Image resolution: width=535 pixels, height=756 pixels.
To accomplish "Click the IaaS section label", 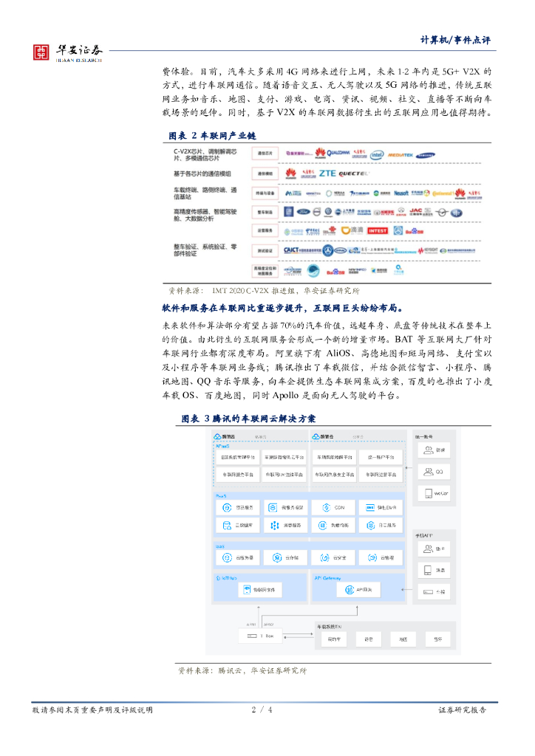I will click(220, 546).
